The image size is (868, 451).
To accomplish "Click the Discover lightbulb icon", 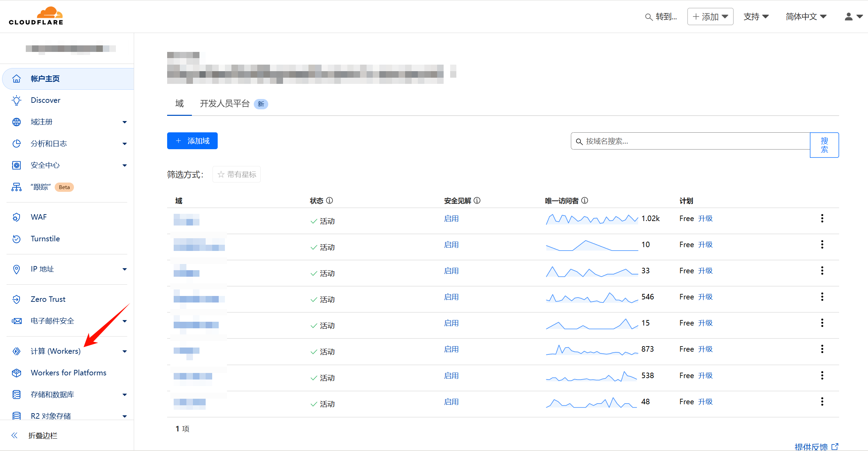I will [17, 100].
